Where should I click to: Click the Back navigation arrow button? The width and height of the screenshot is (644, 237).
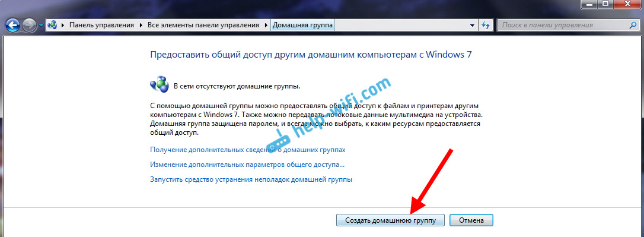click(x=13, y=25)
